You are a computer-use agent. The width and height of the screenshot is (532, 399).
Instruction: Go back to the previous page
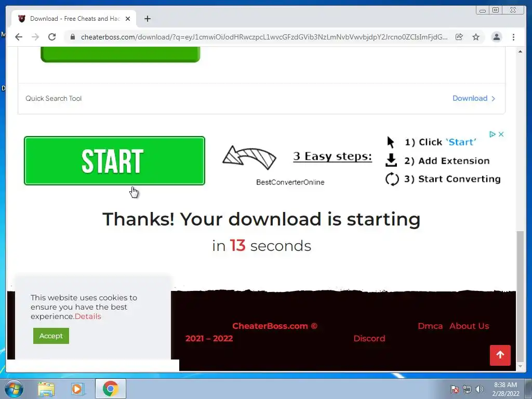[x=19, y=37]
